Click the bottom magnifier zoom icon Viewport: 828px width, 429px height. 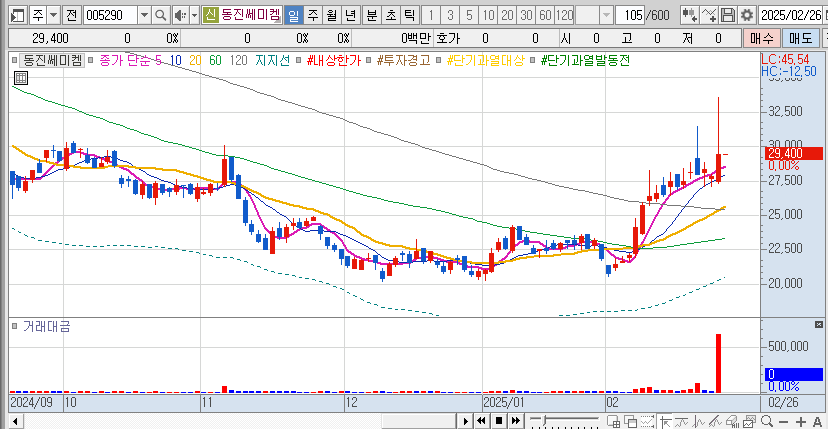(767, 421)
